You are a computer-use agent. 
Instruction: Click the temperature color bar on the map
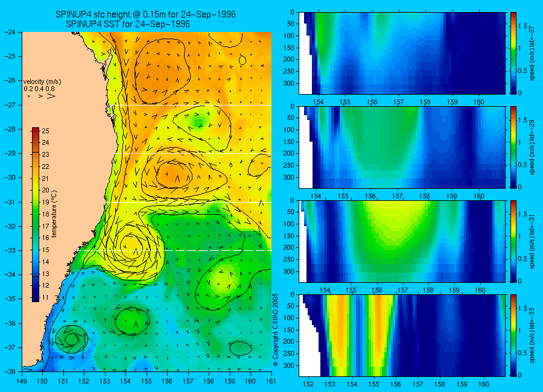point(36,215)
